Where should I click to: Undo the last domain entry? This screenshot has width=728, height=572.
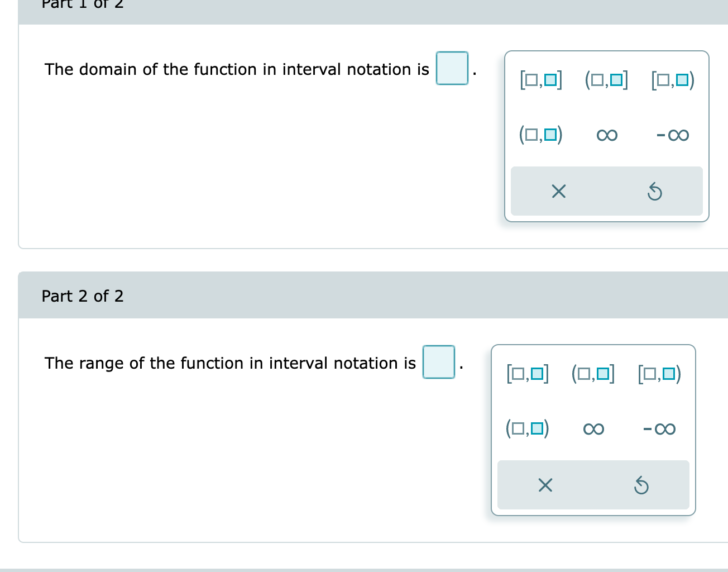(655, 192)
